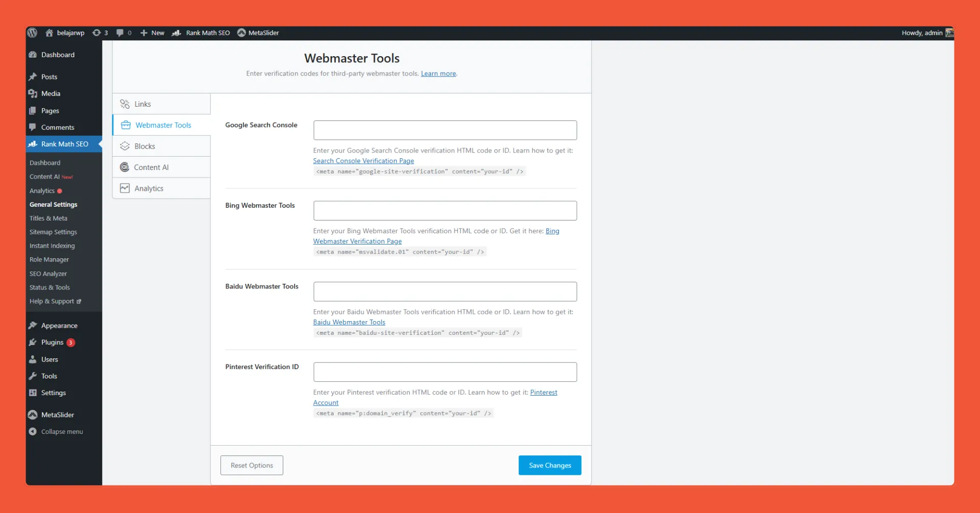Click the Save Changes button
This screenshot has height=513, width=980.
point(549,465)
